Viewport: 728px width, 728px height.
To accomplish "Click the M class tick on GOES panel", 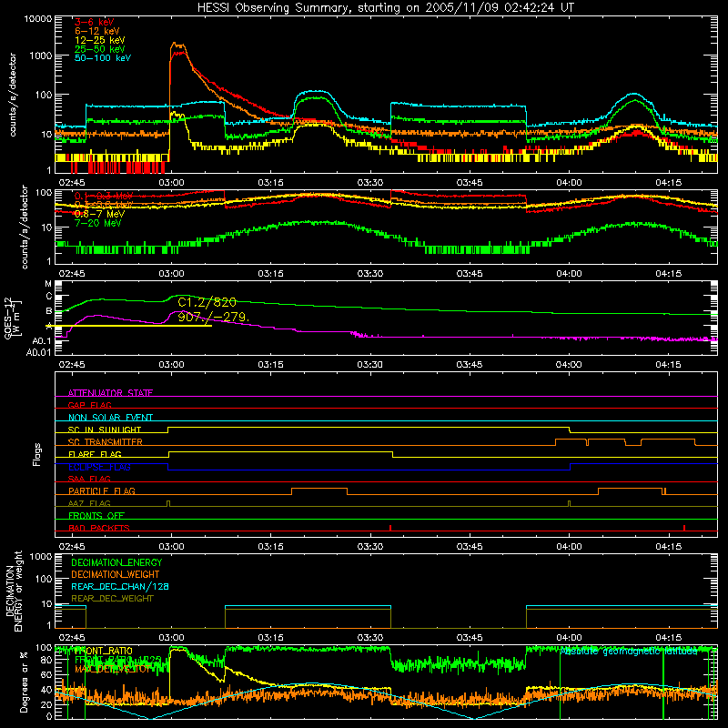I will (x=48, y=284).
